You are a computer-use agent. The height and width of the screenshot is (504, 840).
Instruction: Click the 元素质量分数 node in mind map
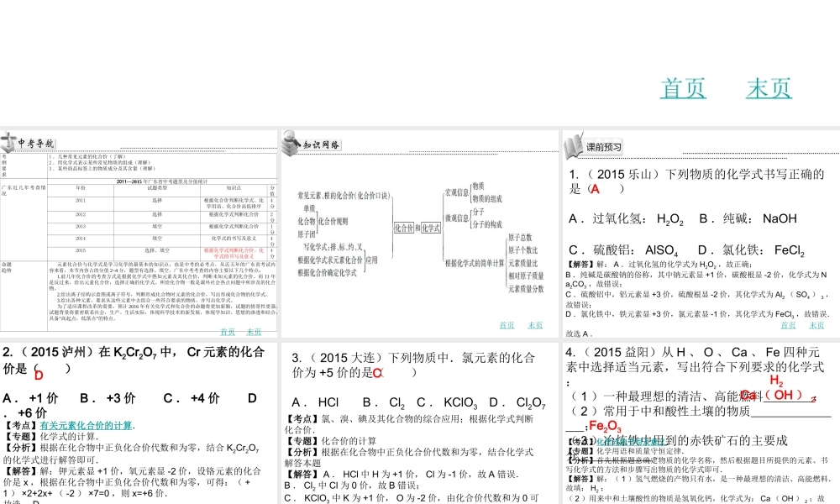click(526, 289)
